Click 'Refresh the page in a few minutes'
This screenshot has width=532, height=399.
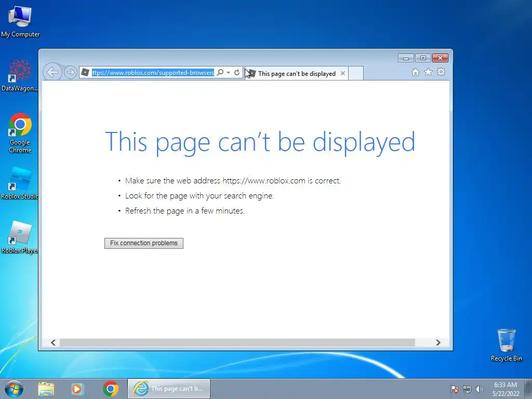pos(185,211)
